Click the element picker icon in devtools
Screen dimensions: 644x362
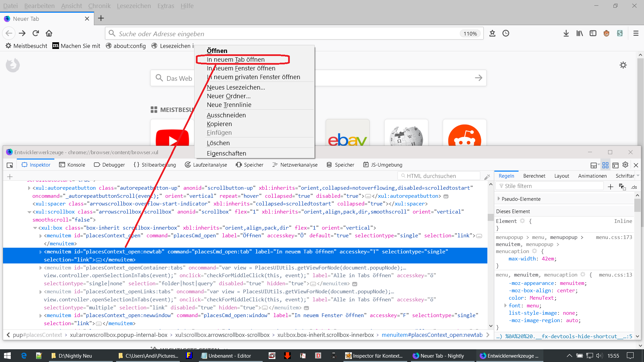click(10, 165)
